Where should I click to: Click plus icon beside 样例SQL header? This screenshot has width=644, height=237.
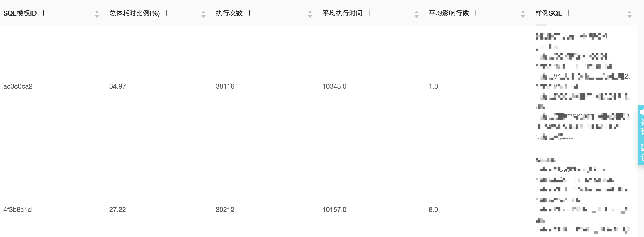[x=569, y=13]
